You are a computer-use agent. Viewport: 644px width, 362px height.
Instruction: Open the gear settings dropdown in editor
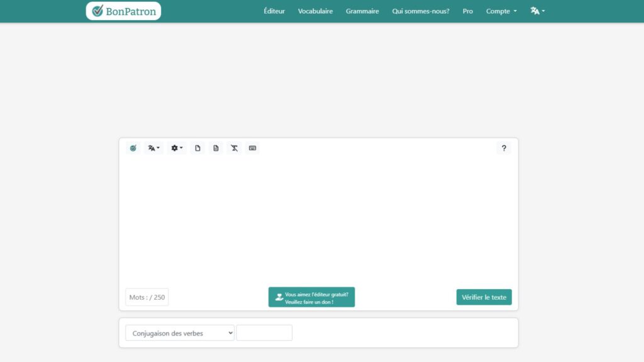click(177, 148)
